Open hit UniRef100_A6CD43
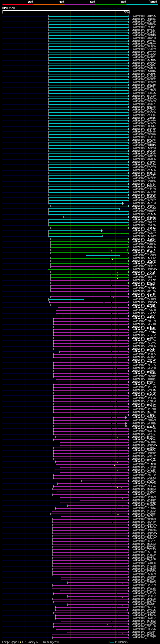The height and width of the screenshot is (644, 160). click(143, 239)
